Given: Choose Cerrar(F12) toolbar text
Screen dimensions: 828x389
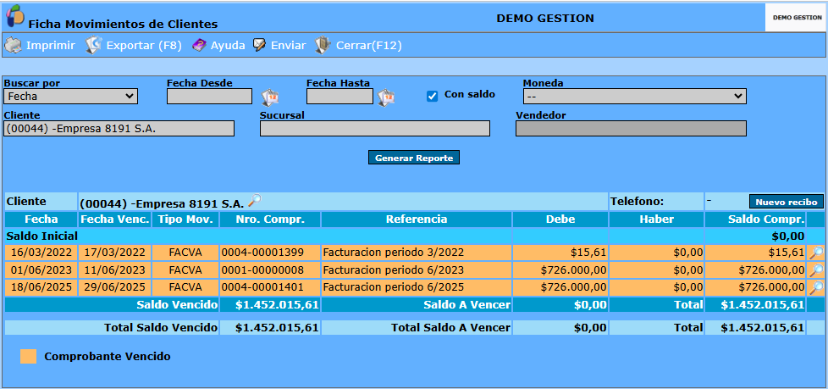Looking at the screenshot, I should [369, 45].
